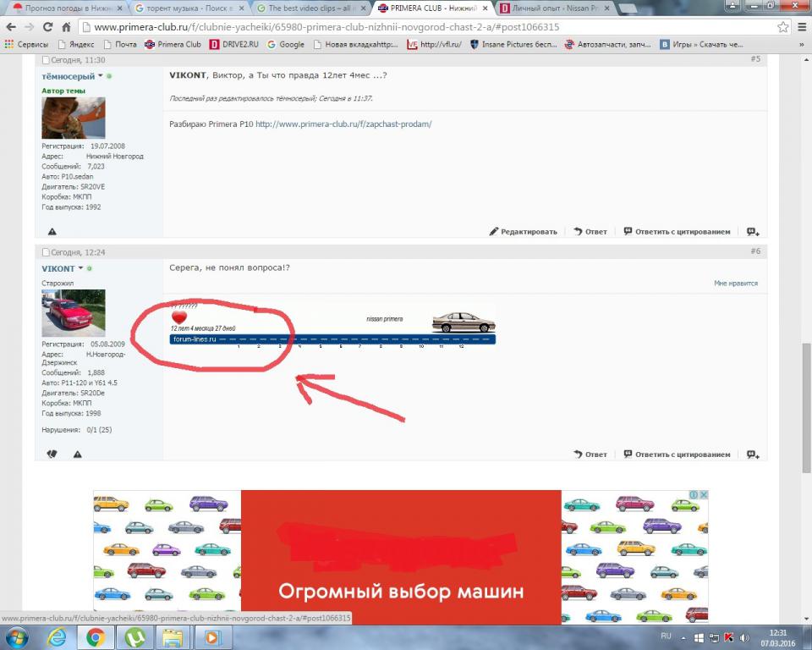Close the PRIMERA CLUB tab
This screenshot has height=650, width=812.
(x=486, y=8)
